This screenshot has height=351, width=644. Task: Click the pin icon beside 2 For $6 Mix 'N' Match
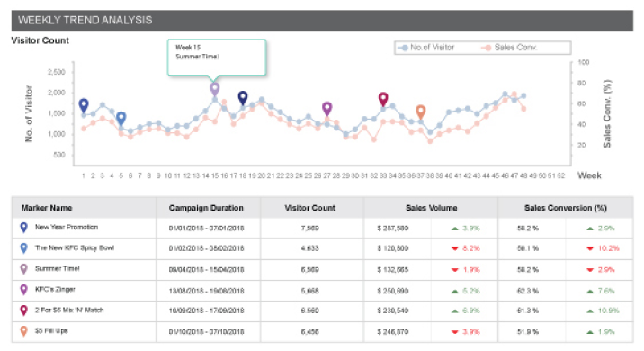(x=23, y=310)
